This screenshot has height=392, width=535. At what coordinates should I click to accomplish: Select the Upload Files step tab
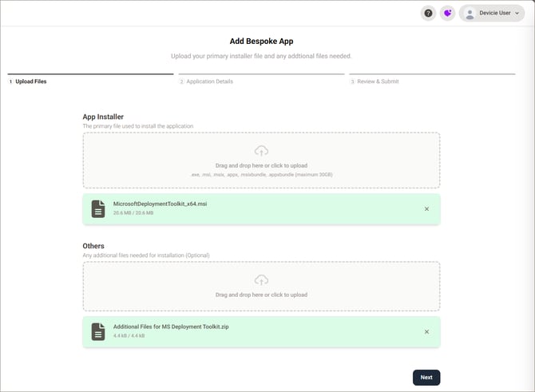30,81
